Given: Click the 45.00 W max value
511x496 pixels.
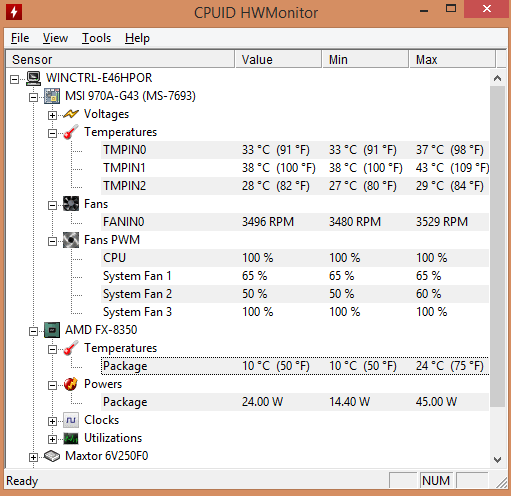Looking at the screenshot, I should (436, 402).
